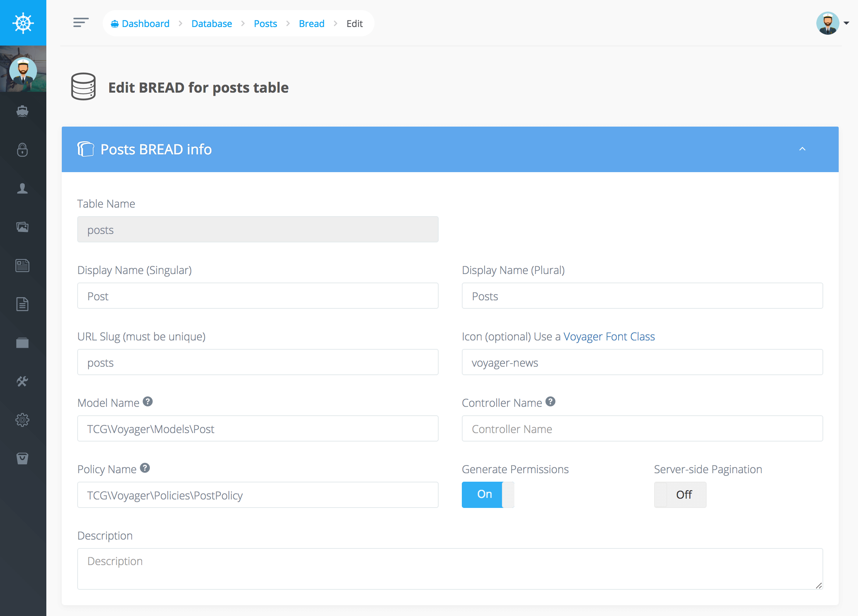The height and width of the screenshot is (616, 858).
Task: Turn off Generate Permissions toggle
Action: coord(488,494)
